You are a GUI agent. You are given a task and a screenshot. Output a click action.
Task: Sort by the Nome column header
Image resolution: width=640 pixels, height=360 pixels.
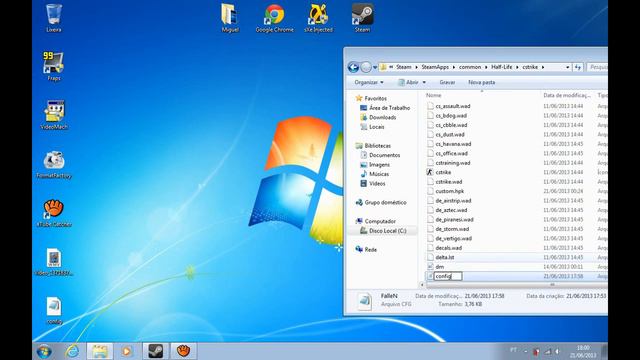[x=433, y=95]
